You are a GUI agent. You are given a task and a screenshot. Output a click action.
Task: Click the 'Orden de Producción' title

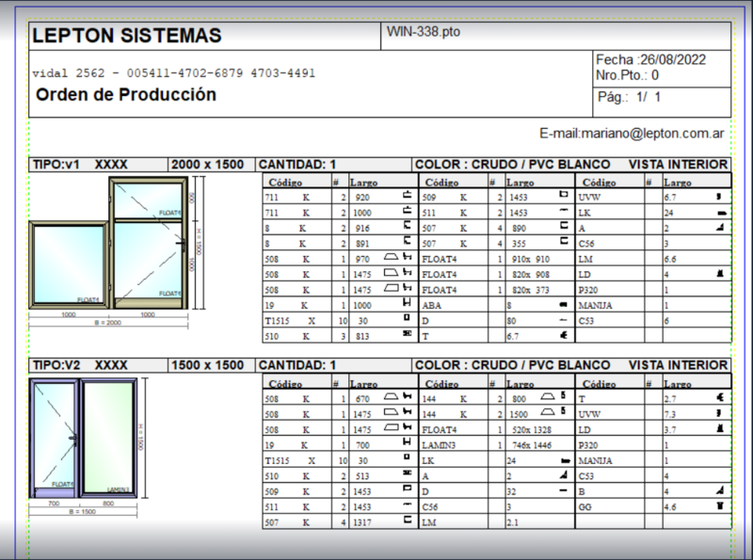click(x=126, y=95)
